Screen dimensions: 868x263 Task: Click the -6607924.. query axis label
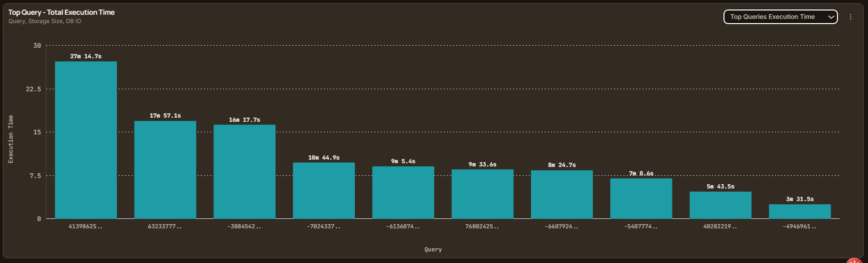(562, 227)
